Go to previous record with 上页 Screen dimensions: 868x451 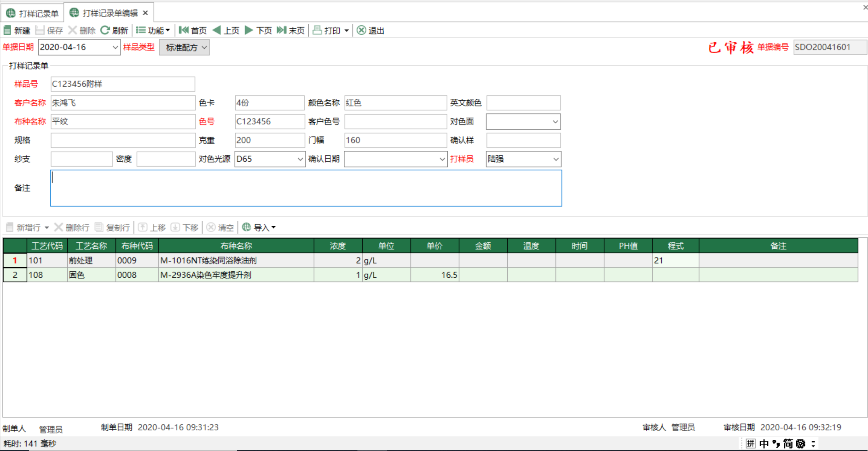[x=226, y=30]
